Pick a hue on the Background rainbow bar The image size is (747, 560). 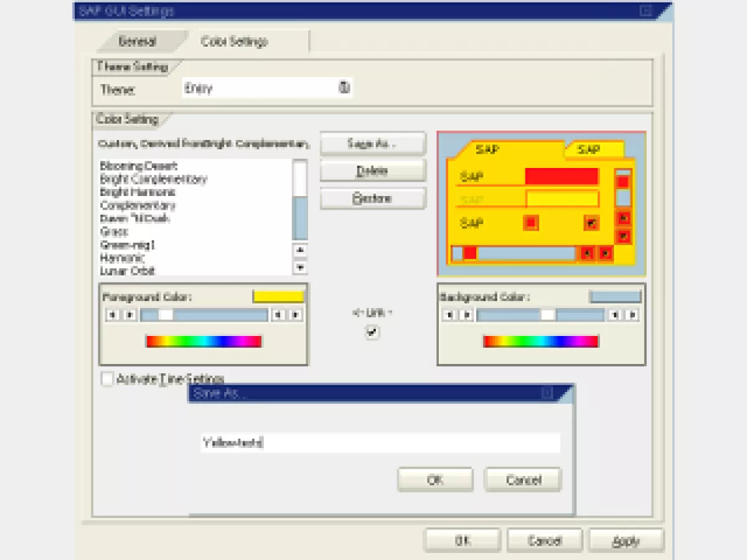(541, 341)
